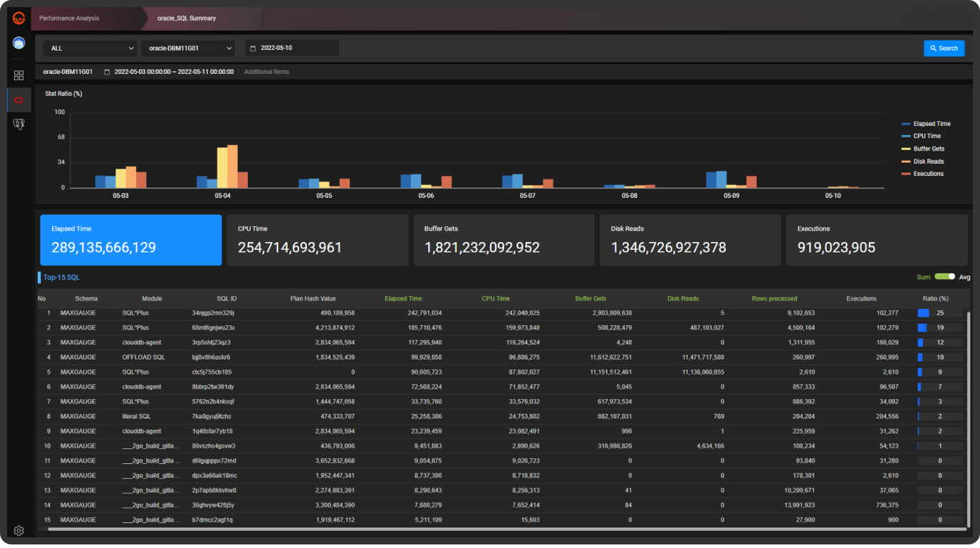Image resolution: width=980 pixels, height=548 pixels.
Task: Select the red Oracle database sidebar icon
Action: (19, 100)
